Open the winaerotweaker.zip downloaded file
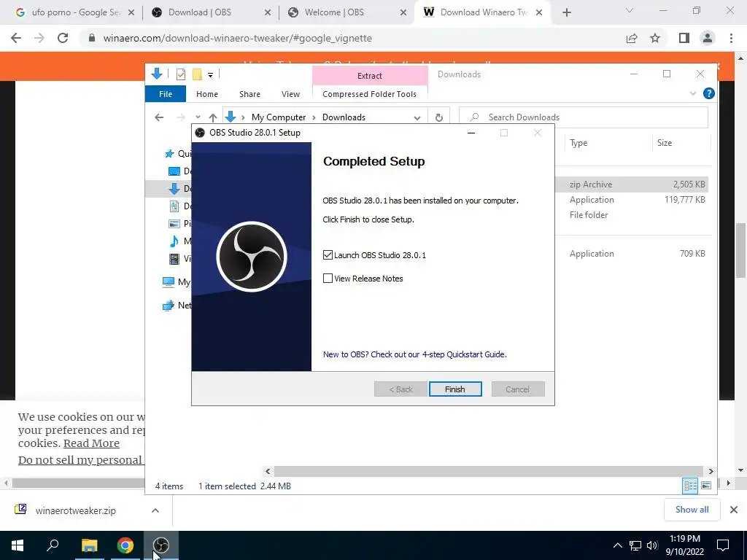This screenshot has height=560, width=747. tap(76, 510)
